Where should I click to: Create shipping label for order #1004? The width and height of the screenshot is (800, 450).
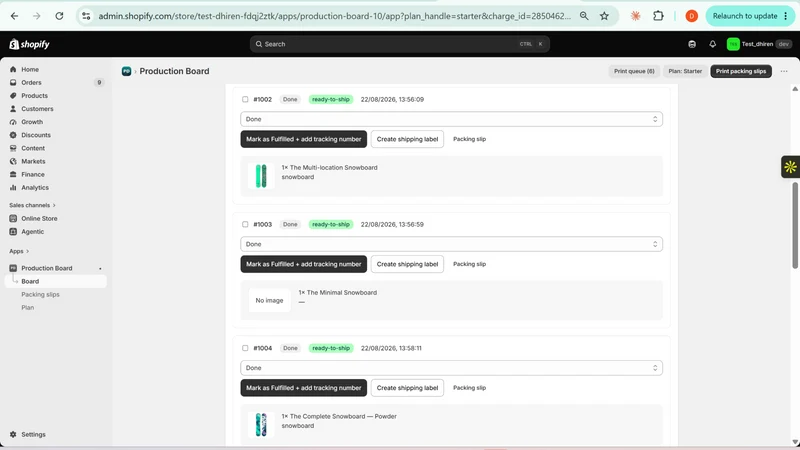point(407,388)
